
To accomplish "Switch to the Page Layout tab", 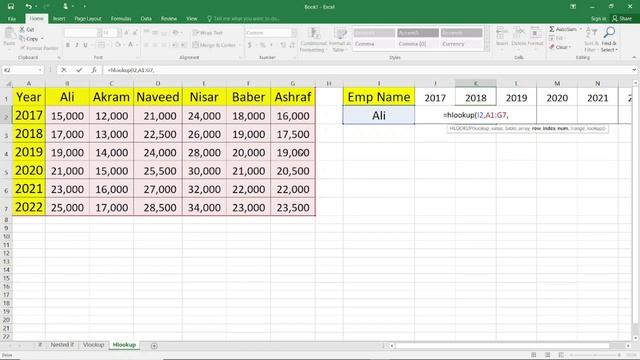I will click(x=88, y=19).
